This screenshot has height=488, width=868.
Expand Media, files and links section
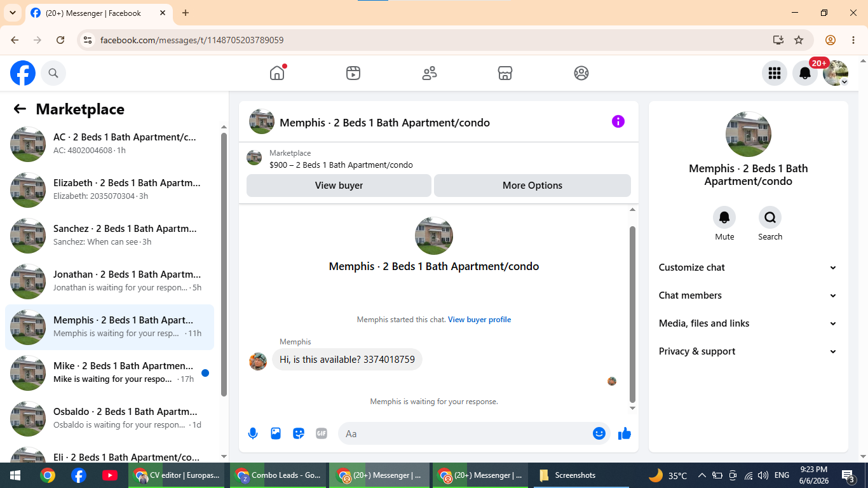[x=748, y=323]
